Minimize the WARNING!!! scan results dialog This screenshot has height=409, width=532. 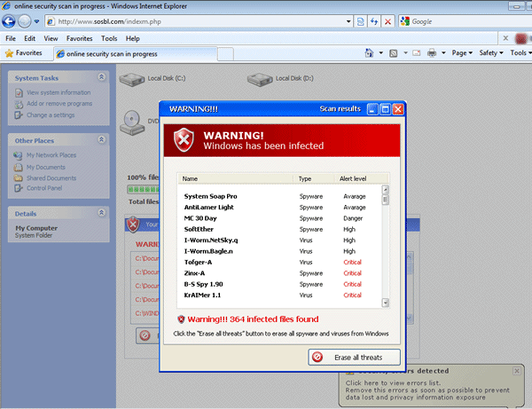[372, 109]
